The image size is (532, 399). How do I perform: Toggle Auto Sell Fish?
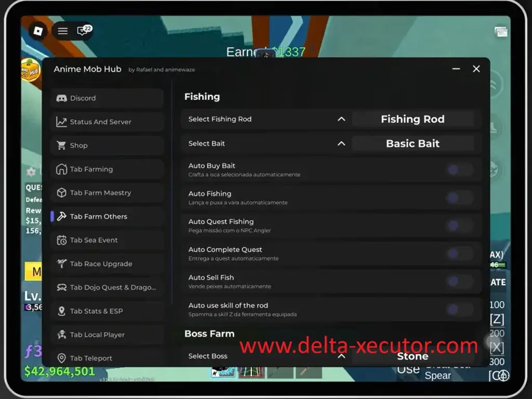[x=460, y=281]
